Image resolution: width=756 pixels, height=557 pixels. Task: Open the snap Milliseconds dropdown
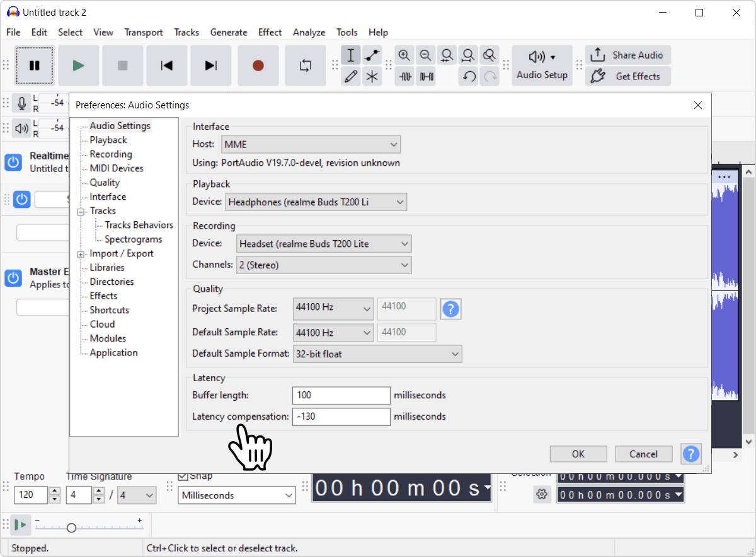[237, 495]
